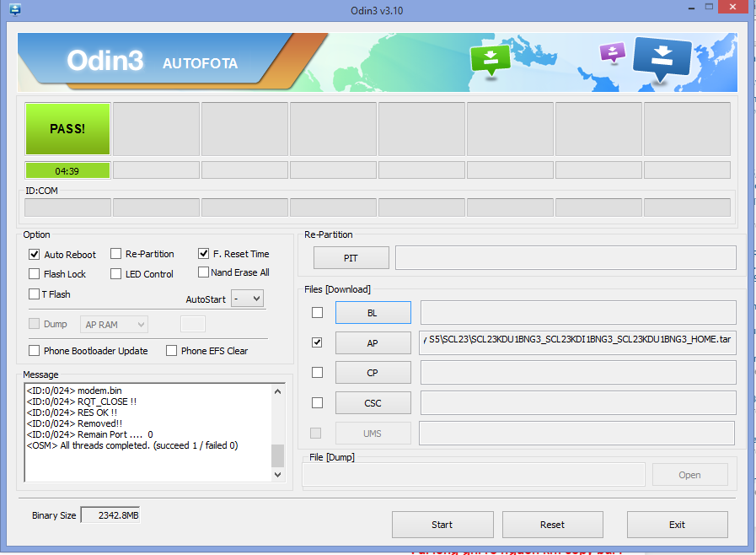This screenshot has height=555, width=756.
Task: Click the purple download bubble icon in banner
Action: [613, 51]
